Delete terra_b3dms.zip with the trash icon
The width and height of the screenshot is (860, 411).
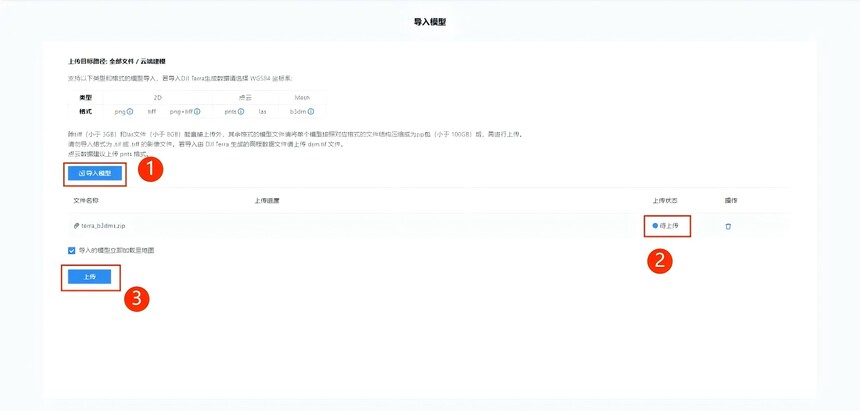[x=728, y=226]
